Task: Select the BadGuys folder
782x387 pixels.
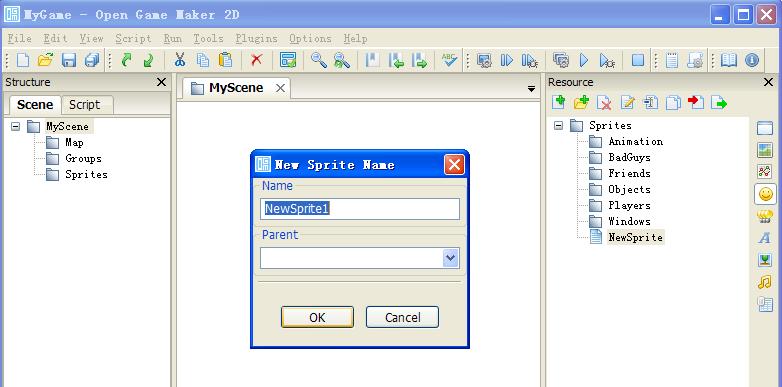Action: tap(629, 158)
